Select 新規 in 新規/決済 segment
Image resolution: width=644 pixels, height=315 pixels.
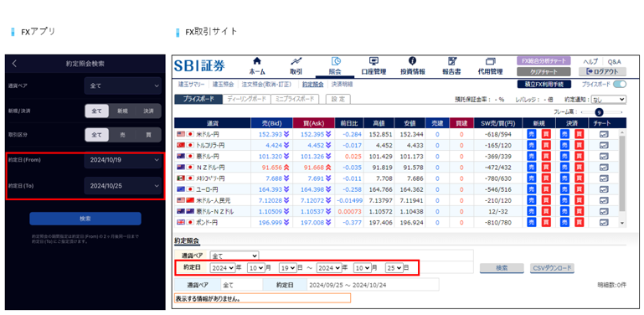coord(122,111)
